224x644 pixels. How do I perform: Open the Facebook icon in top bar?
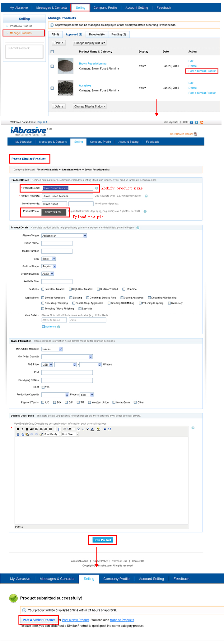tap(197, 122)
